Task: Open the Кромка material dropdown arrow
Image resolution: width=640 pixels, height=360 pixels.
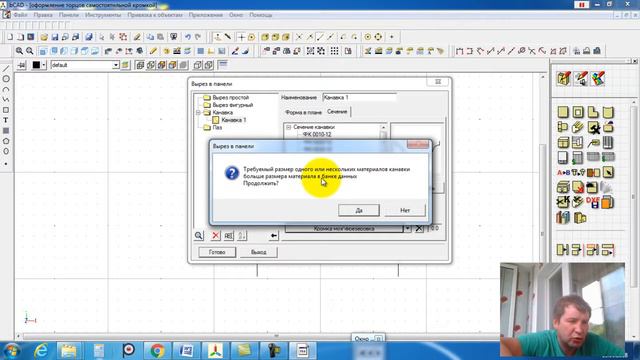Action: click(407, 229)
